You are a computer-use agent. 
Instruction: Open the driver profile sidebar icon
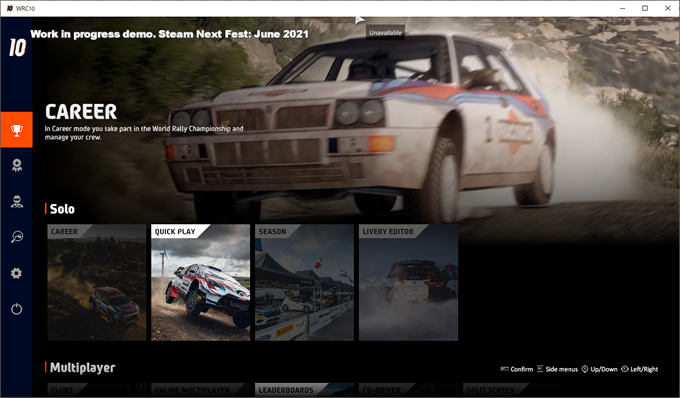coord(16,202)
